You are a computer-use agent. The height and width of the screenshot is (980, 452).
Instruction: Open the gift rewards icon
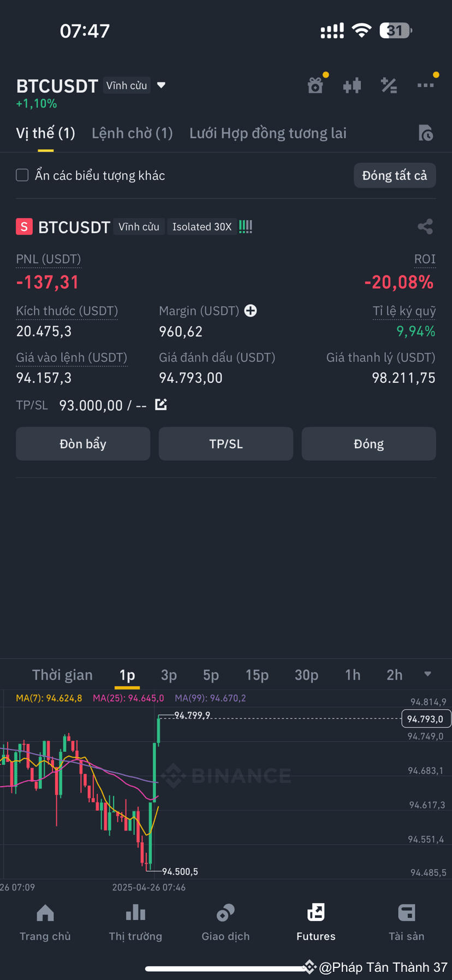pos(316,85)
